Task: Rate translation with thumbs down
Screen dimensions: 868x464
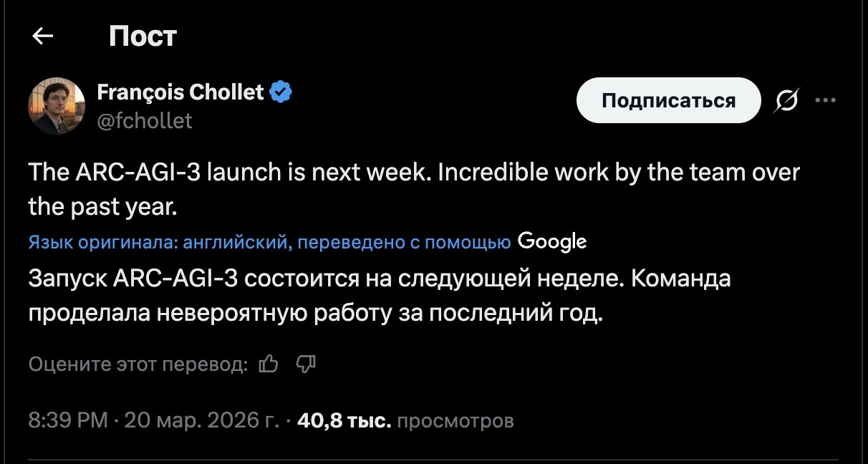Action: 306,364
